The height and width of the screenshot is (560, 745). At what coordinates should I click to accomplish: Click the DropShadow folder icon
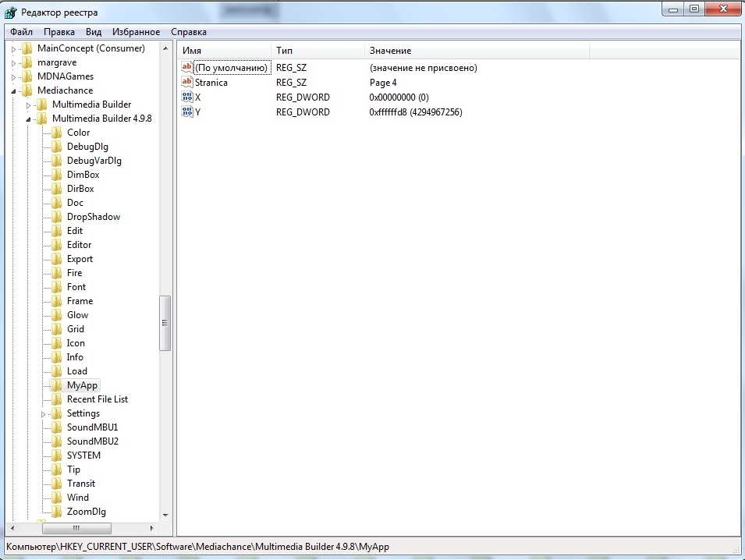[56, 217]
